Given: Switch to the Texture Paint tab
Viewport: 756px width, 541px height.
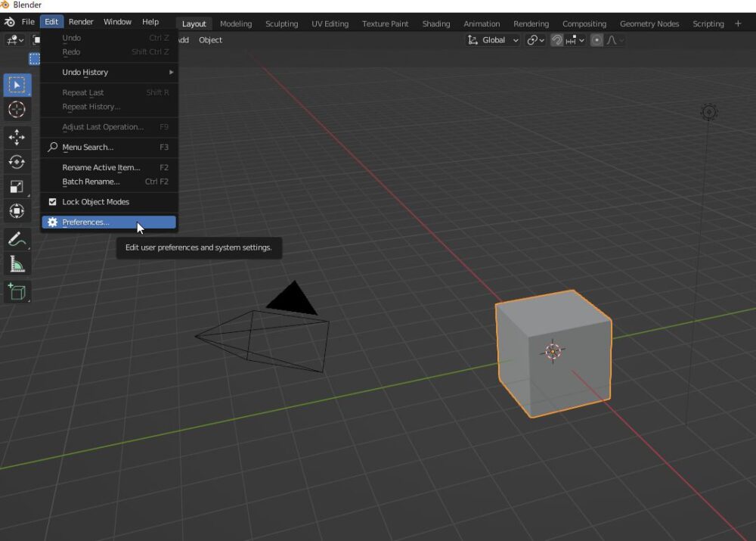Looking at the screenshot, I should [x=385, y=23].
